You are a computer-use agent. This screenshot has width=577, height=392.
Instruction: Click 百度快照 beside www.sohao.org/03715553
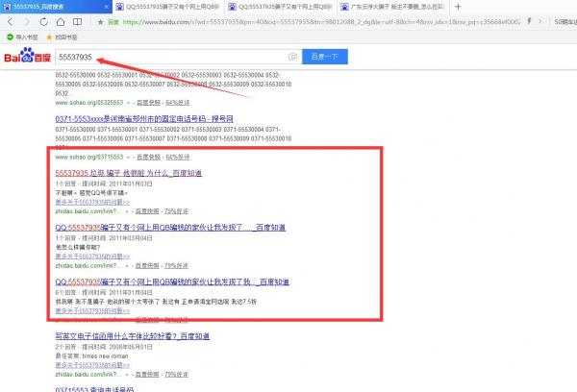click(x=149, y=157)
